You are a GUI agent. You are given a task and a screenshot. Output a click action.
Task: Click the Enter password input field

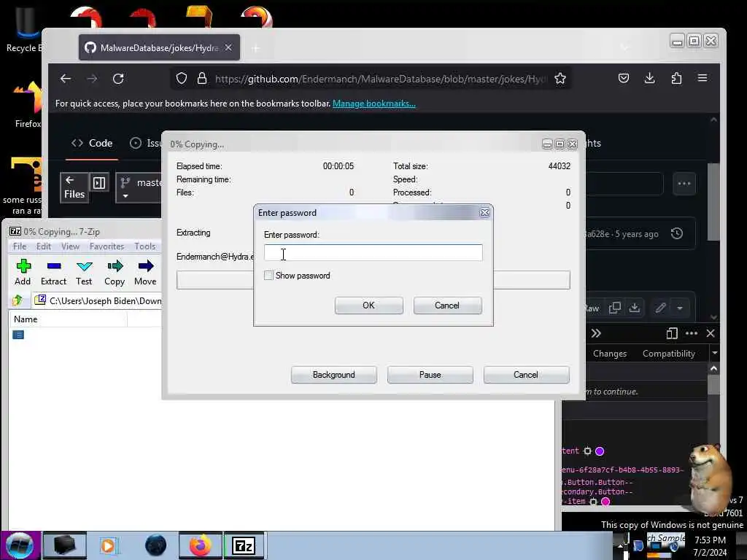[x=373, y=253]
